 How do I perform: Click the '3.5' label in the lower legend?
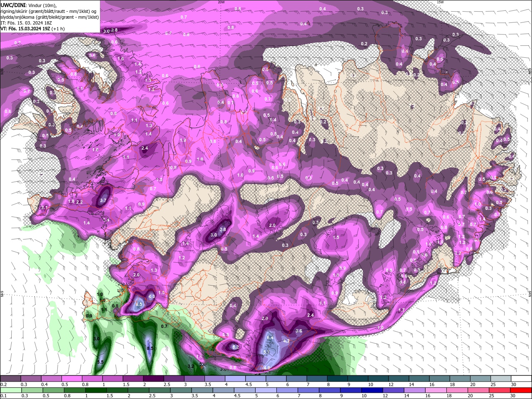click(x=195, y=396)
